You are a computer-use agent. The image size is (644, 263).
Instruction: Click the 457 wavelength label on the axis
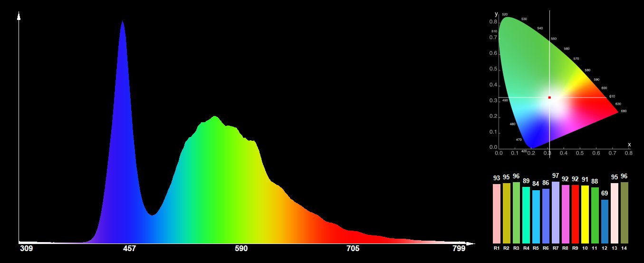coord(129,249)
